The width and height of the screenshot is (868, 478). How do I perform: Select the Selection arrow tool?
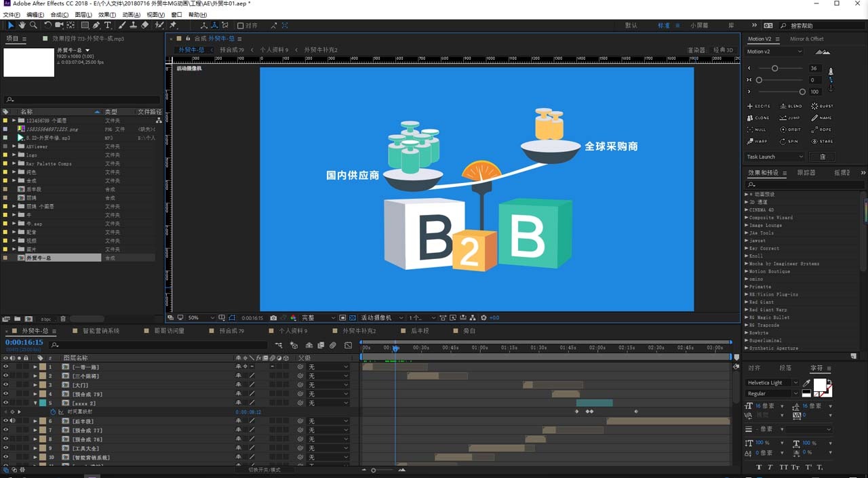pyautogui.click(x=11, y=25)
